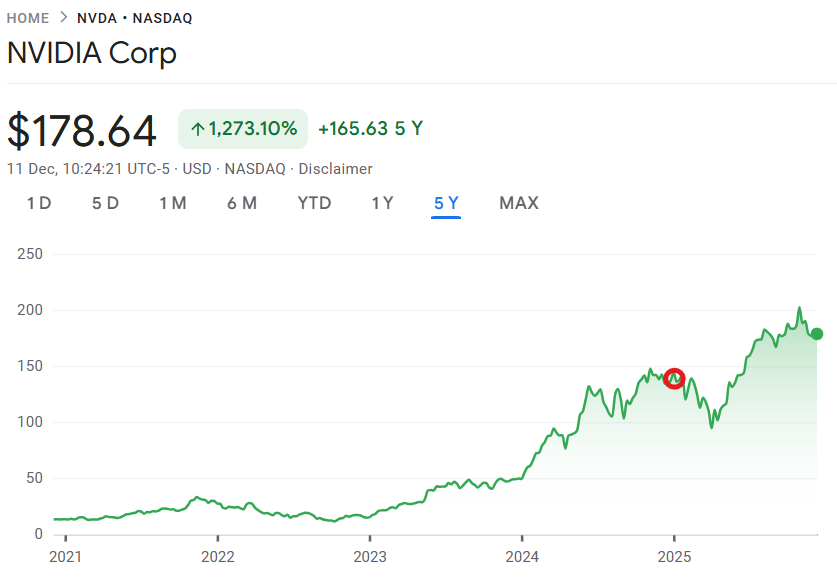Select the 1D time range tab
The image size is (837, 577).
click(39, 203)
